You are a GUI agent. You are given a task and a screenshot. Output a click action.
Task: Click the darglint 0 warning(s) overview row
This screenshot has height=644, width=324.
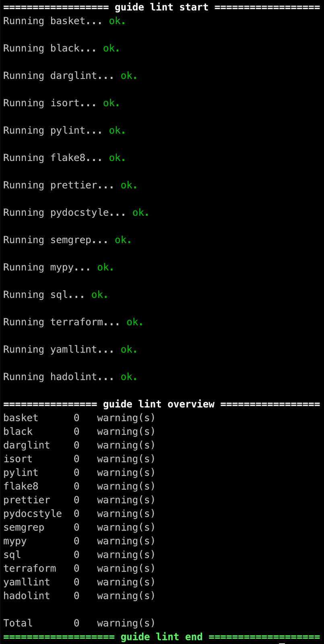click(79, 445)
